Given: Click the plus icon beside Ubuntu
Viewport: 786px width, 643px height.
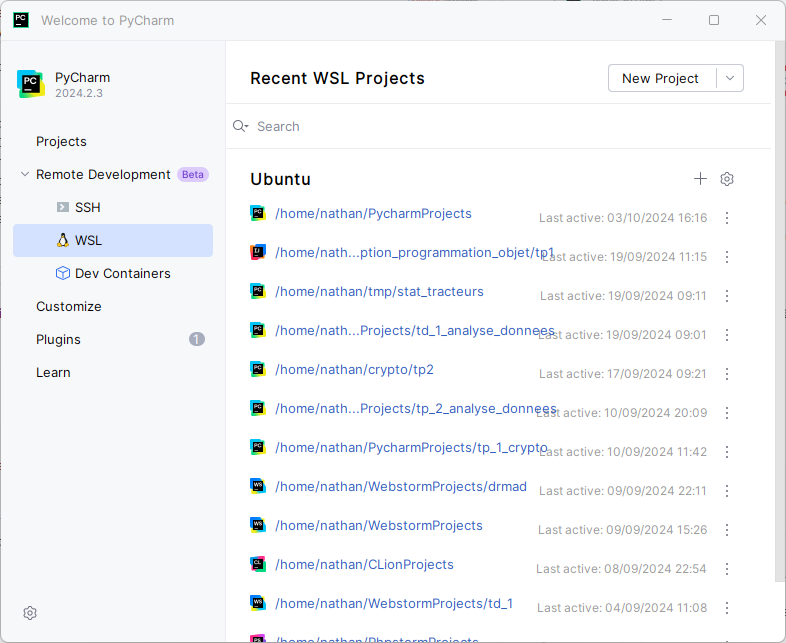Looking at the screenshot, I should 700,179.
